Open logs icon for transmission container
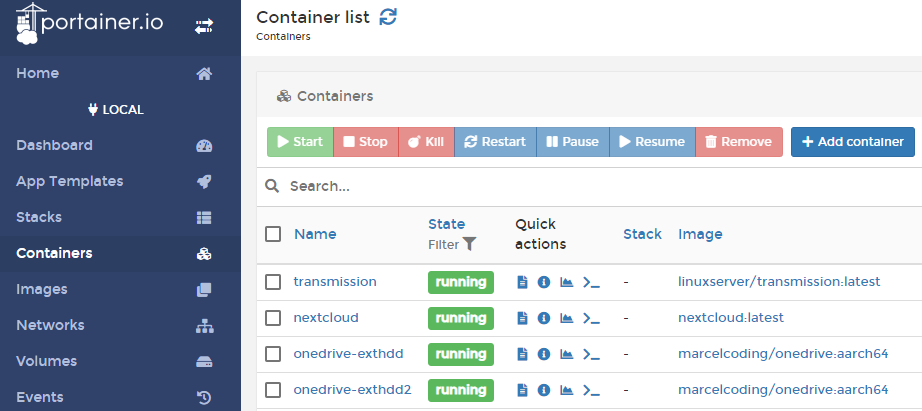The image size is (922, 411). click(x=522, y=282)
